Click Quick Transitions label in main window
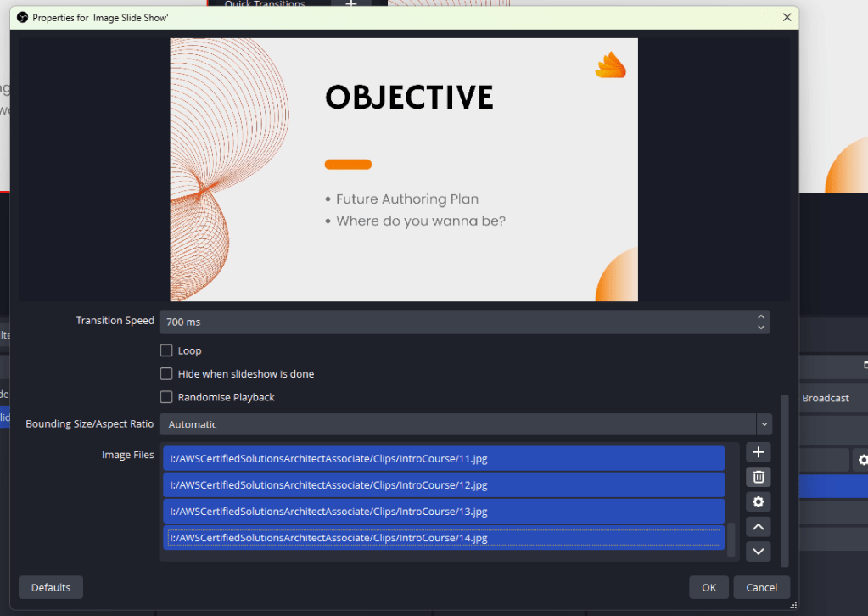 (265, 4)
